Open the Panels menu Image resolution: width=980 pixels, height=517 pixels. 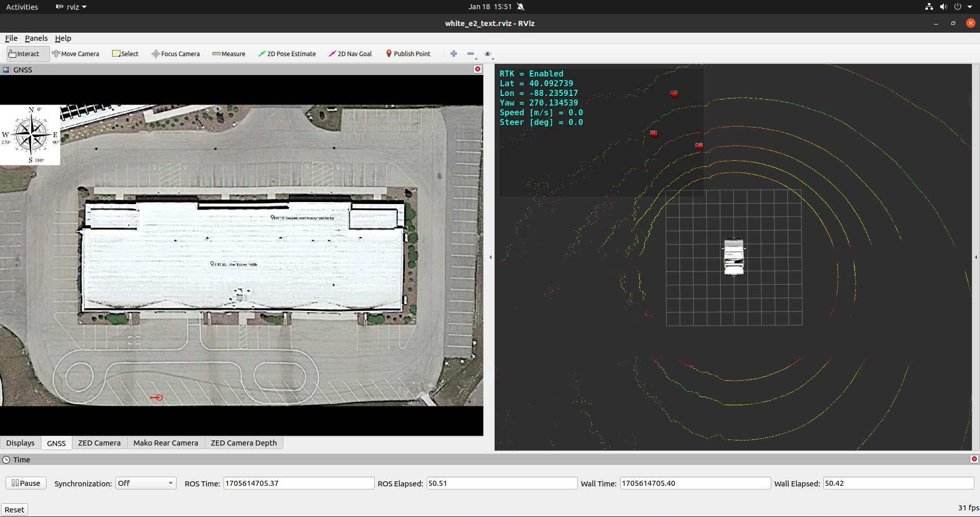(x=36, y=38)
